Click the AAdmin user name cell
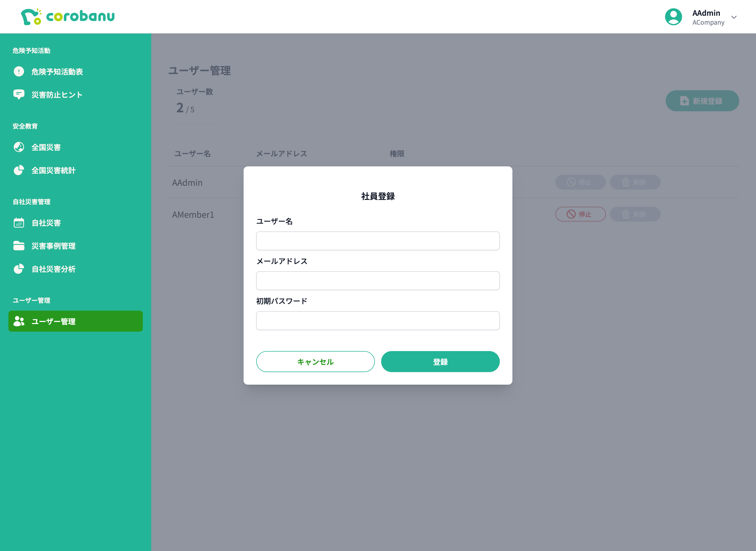 click(187, 182)
